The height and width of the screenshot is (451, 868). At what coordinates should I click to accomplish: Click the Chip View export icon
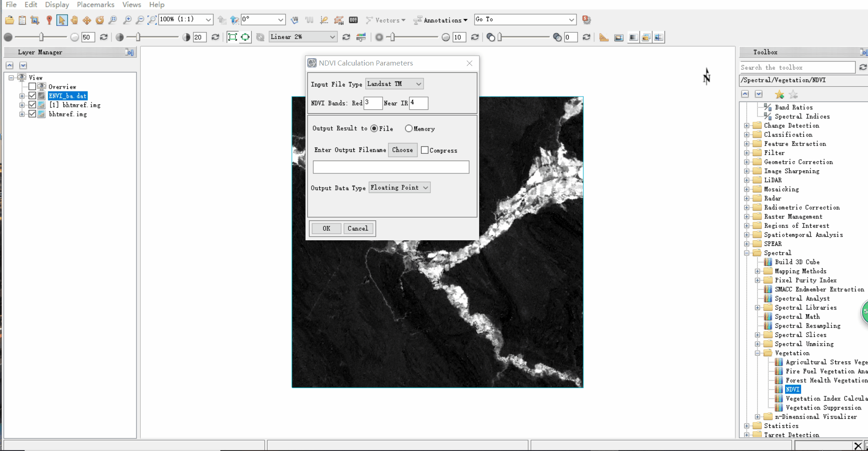tap(35, 20)
